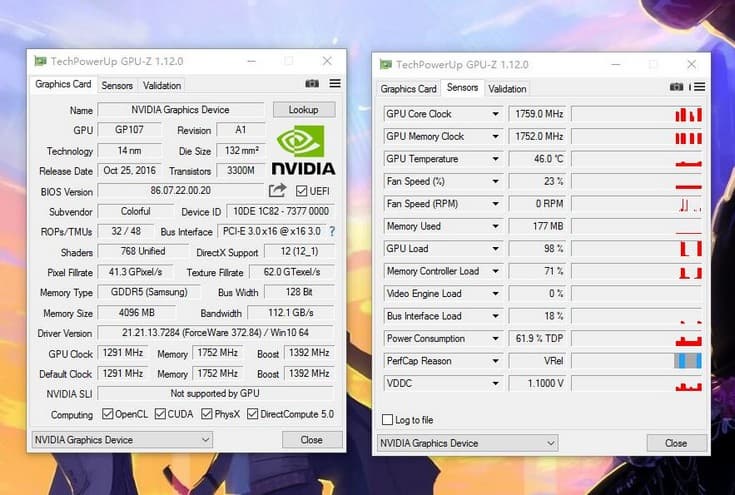Click the NVIDIA logo
The height and width of the screenshot is (495, 735).
pyautogui.click(x=303, y=150)
